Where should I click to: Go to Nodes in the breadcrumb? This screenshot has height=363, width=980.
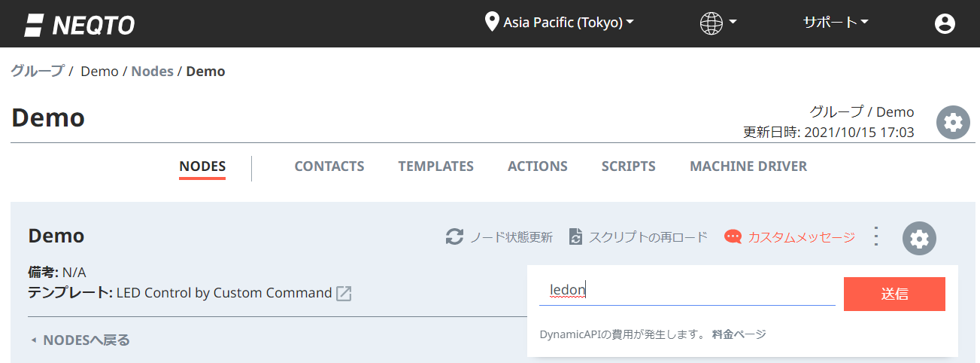click(x=153, y=72)
